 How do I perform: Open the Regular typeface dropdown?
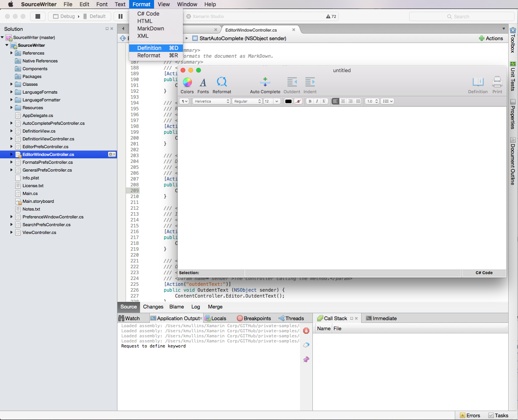click(x=247, y=101)
